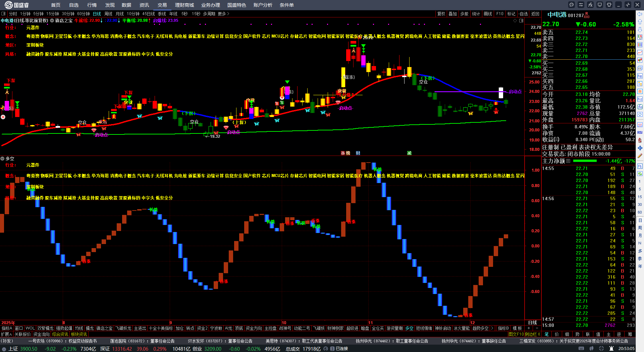Select the pencil drawing icon in sidebar
This screenshot has width=644, height=352.
click(640, 156)
